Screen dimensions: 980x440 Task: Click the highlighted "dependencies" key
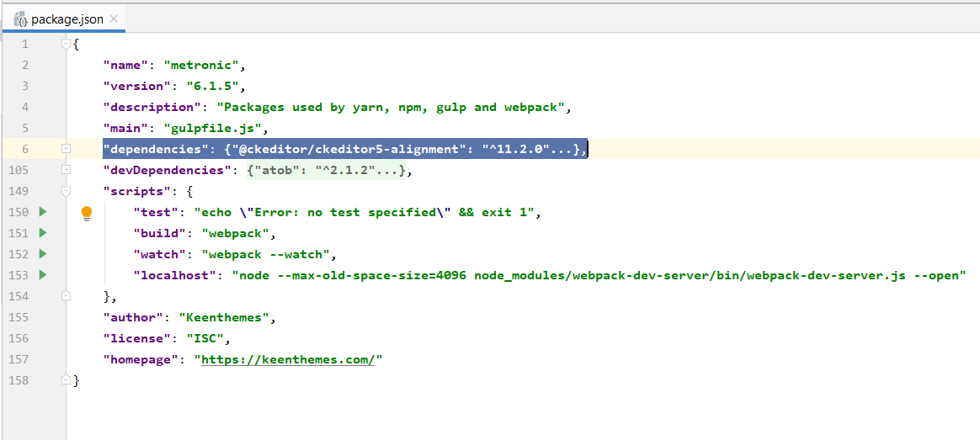pyautogui.click(x=157, y=149)
